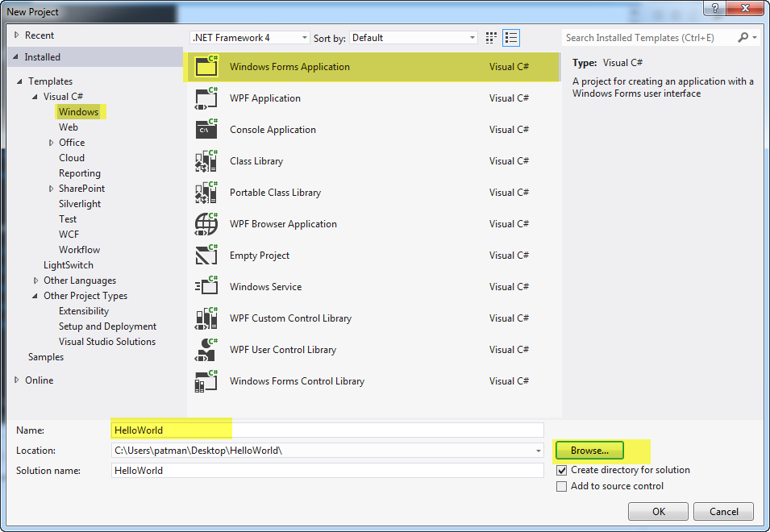Select the Samples node
This screenshot has width=770, height=532.
46,357
